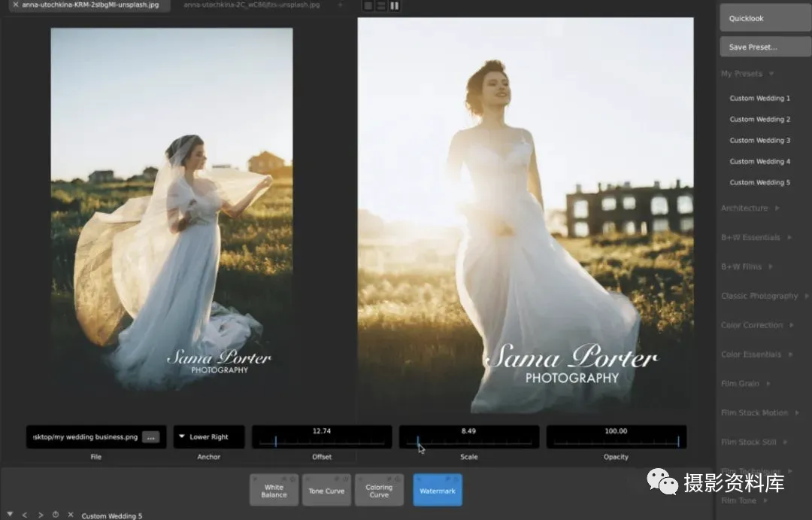Toggle power icon on White Balance node
The image size is (812, 520).
(292, 479)
